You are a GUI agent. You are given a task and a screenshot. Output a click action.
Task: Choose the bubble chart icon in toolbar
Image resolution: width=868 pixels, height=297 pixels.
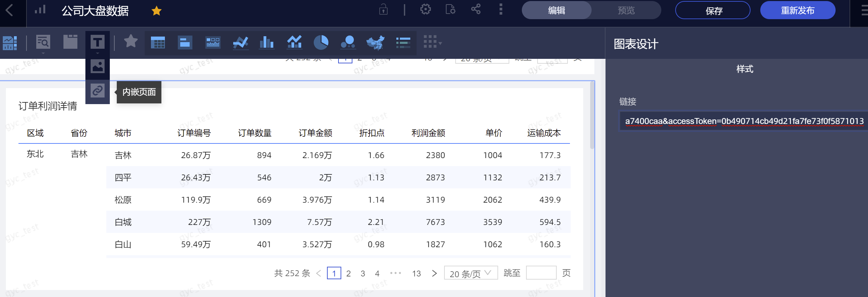point(348,42)
